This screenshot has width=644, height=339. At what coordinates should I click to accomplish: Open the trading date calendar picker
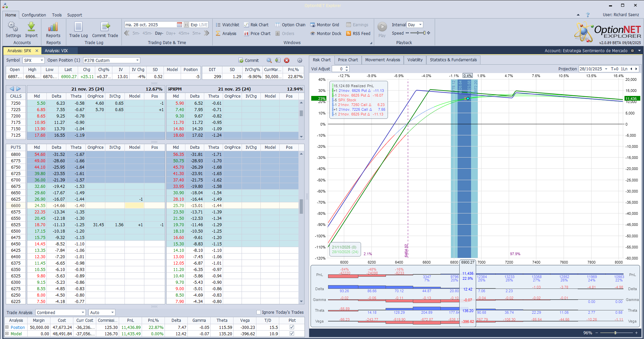click(179, 25)
